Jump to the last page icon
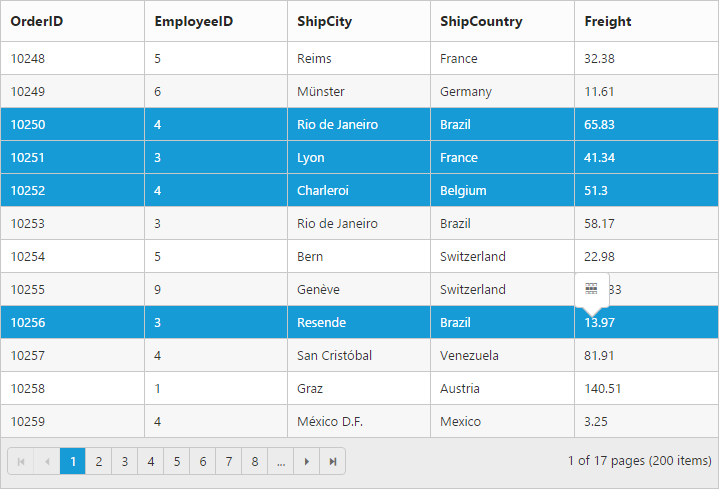 [333, 461]
